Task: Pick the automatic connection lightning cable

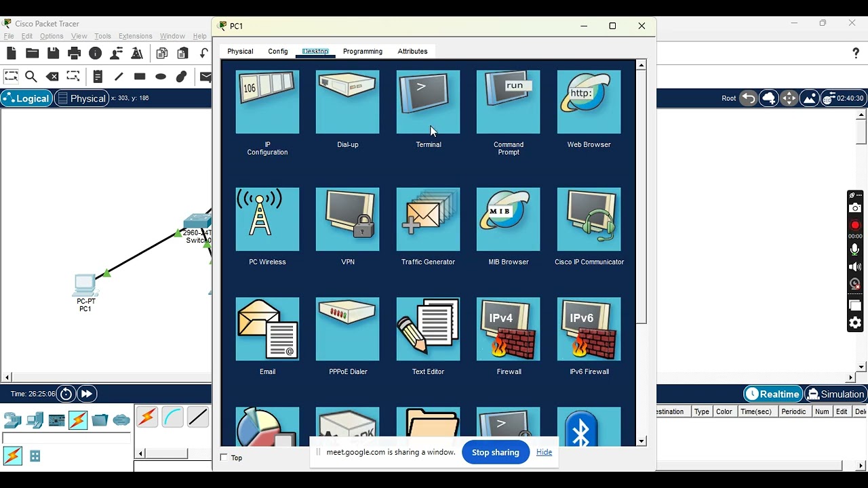Action: click(x=147, y=418)
